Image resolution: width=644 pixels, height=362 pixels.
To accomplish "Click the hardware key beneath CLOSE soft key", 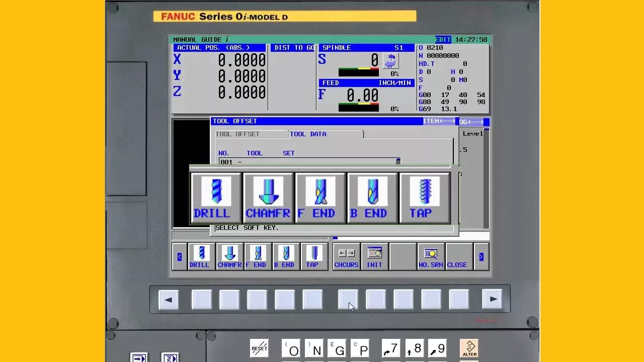I will [x=459, y=300].
